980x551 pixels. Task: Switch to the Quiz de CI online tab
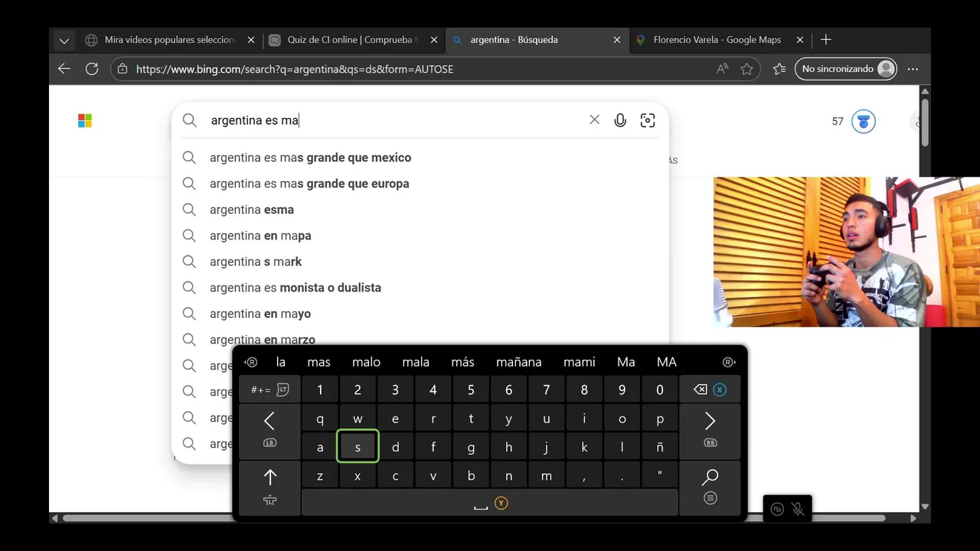353,40
